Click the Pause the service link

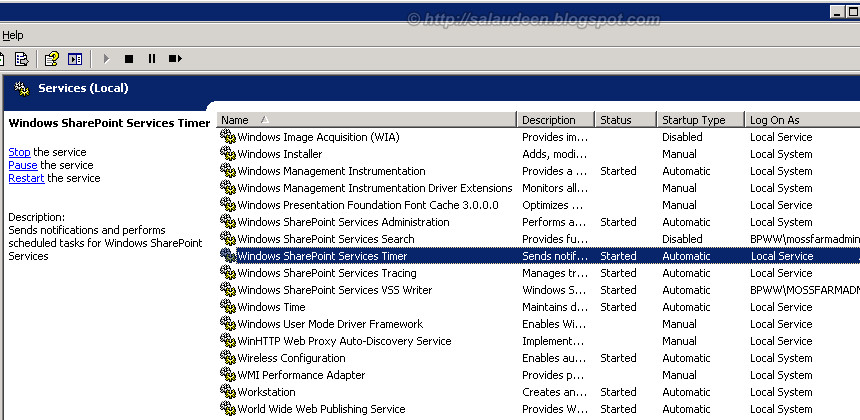click(23, 165)
